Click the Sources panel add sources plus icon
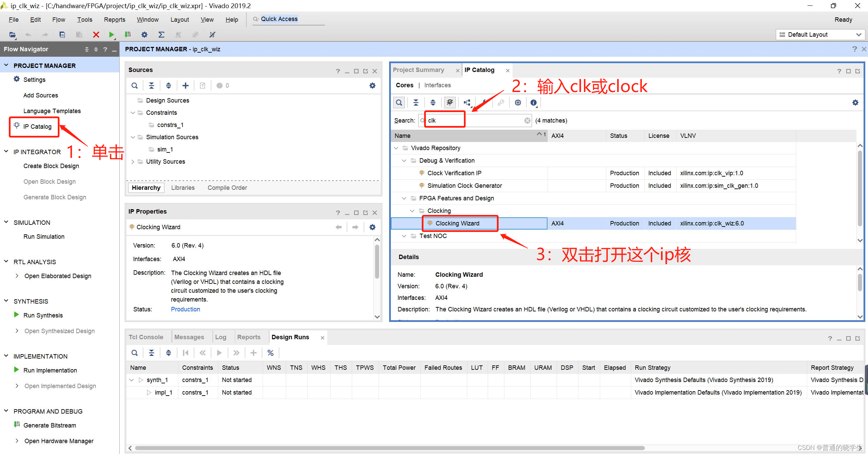The width and height of the screenshot is (868, 454). (x=186, y=86)
